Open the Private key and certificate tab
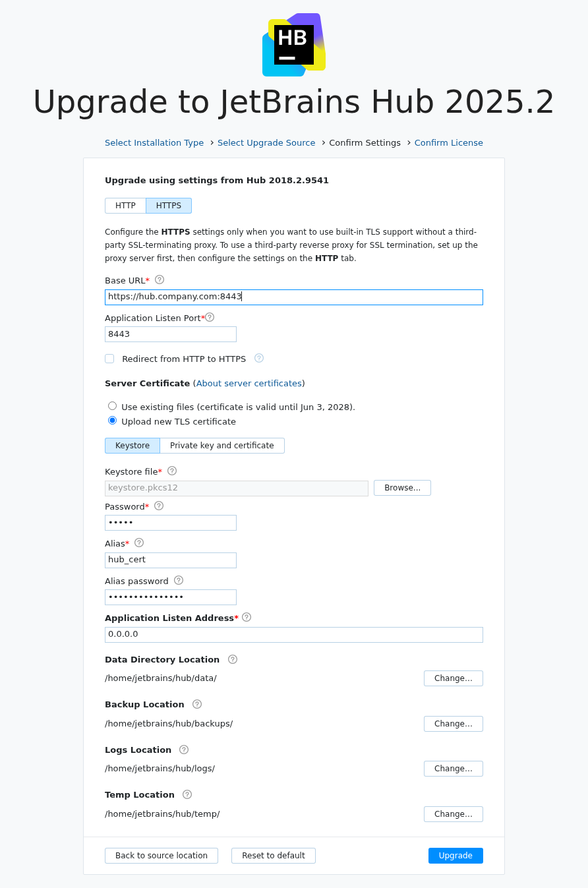Viewport: 588px width, 888px height. tap(222, 445)
